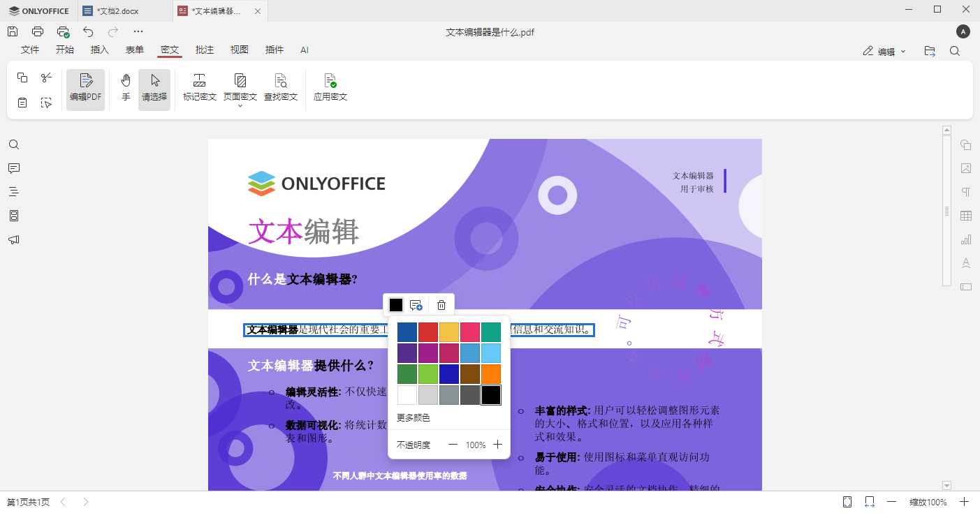980x513 pixels.
Task: Open table settings in the right sidebar
Action: pos(966,215)
